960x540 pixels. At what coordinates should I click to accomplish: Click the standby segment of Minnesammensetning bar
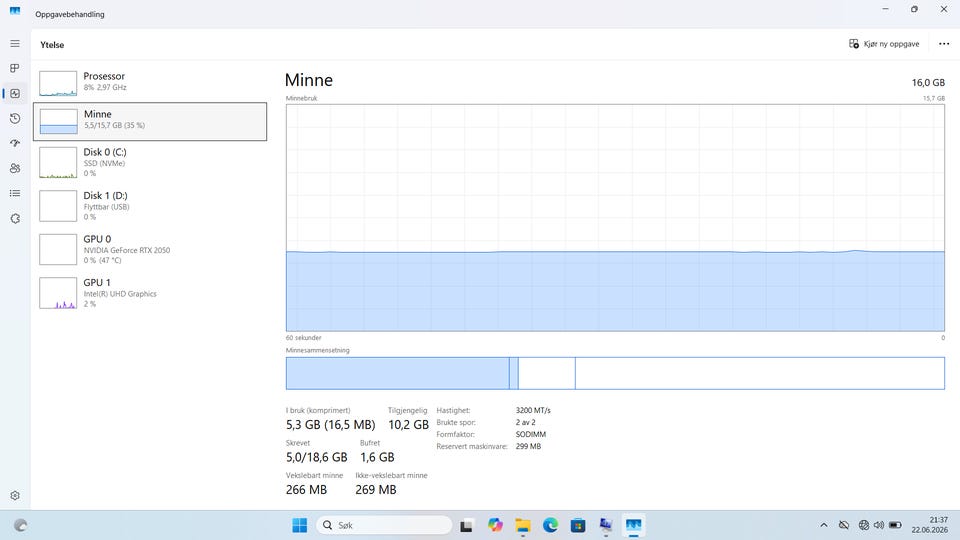[x=547, y=373]
